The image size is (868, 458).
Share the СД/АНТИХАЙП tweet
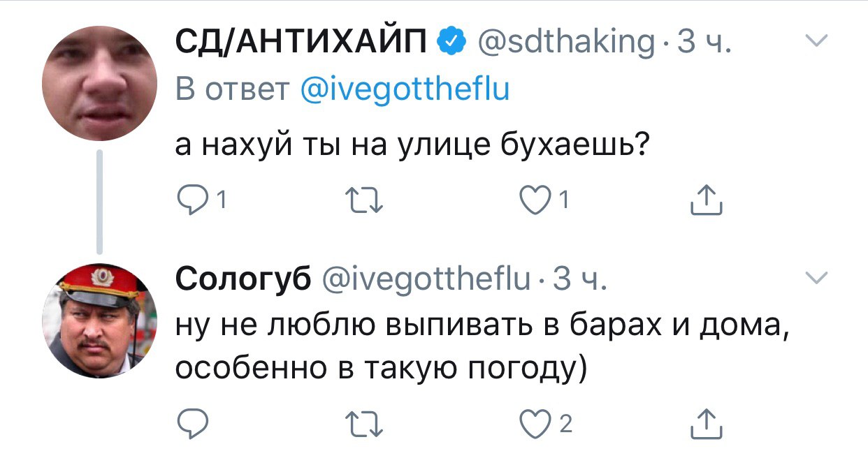(x=705, y=201)
